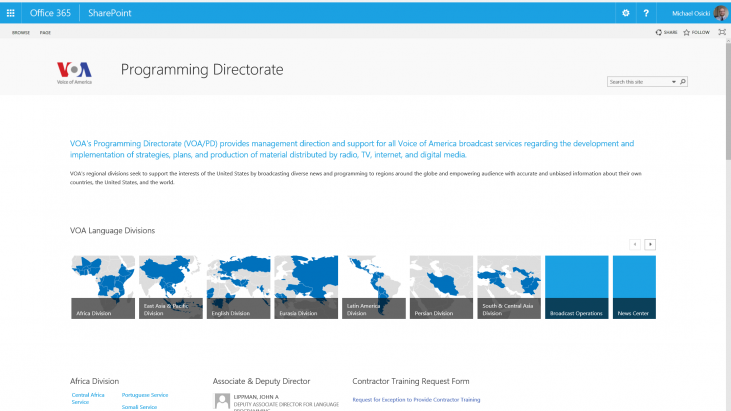Click the search magnifier icon
The height and width of the screenshot is (411, 731).
(683, 82)
